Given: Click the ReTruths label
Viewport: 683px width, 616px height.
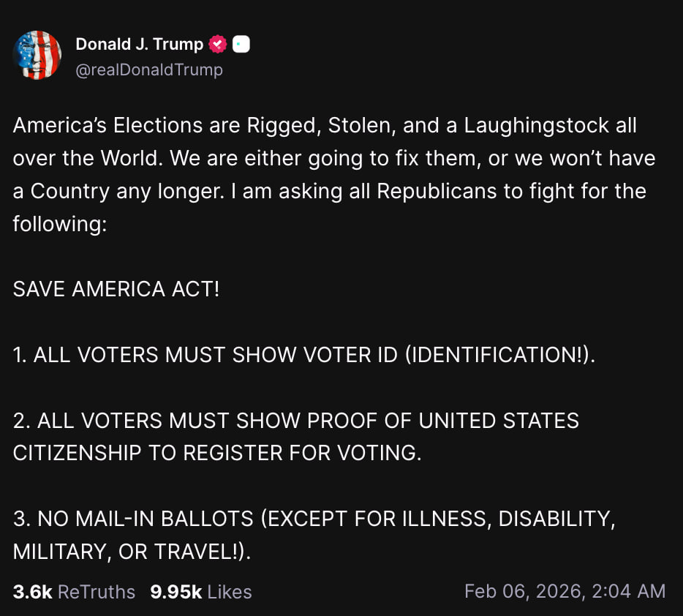Looking at the screenshot, I should (x=97, y=592).
